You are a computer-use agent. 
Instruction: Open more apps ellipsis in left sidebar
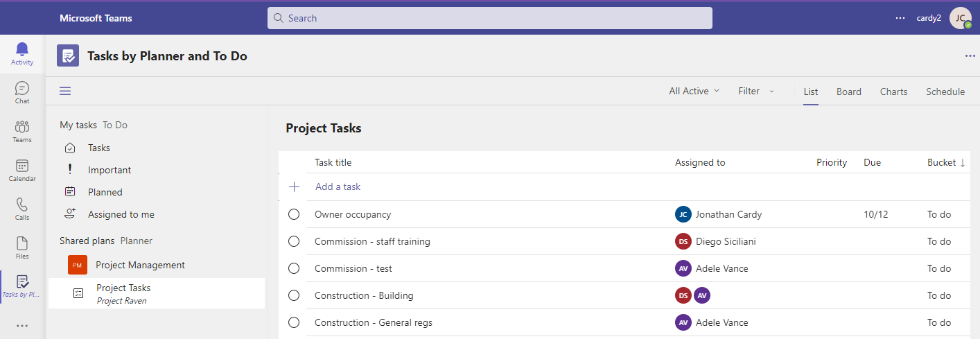pos(22,326)
